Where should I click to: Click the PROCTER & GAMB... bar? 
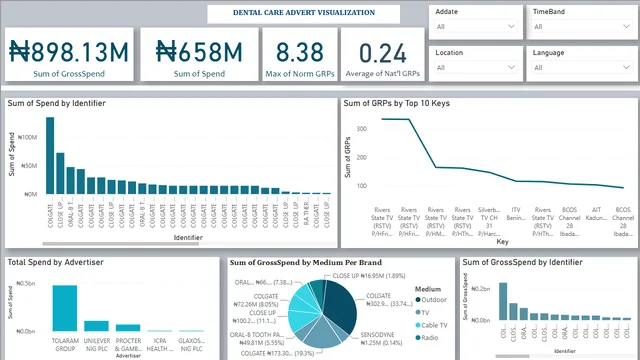pos(128,328)
